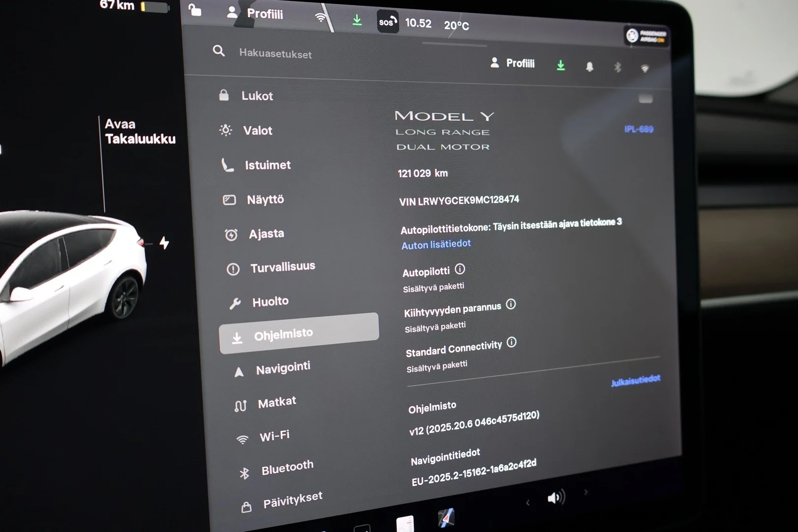The image size is (798, 532).
Task: Tap Profiili in the top status bar
Action: [255, 13]
